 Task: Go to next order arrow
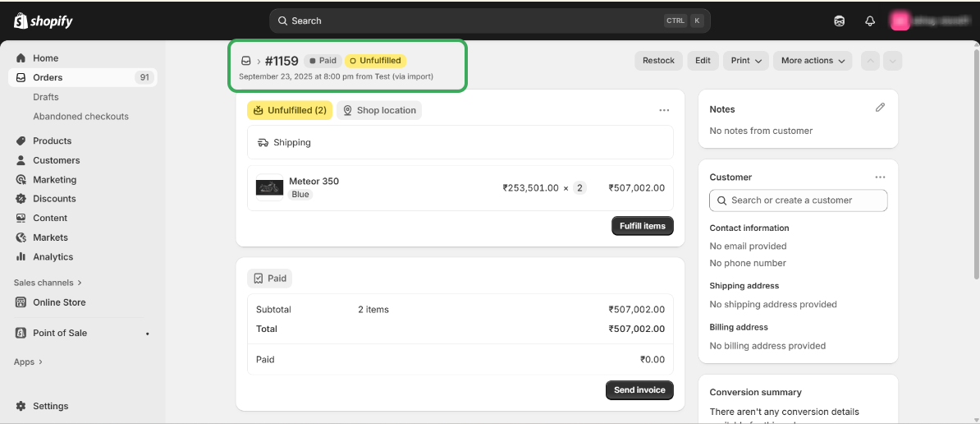click(x=893, y=61)
